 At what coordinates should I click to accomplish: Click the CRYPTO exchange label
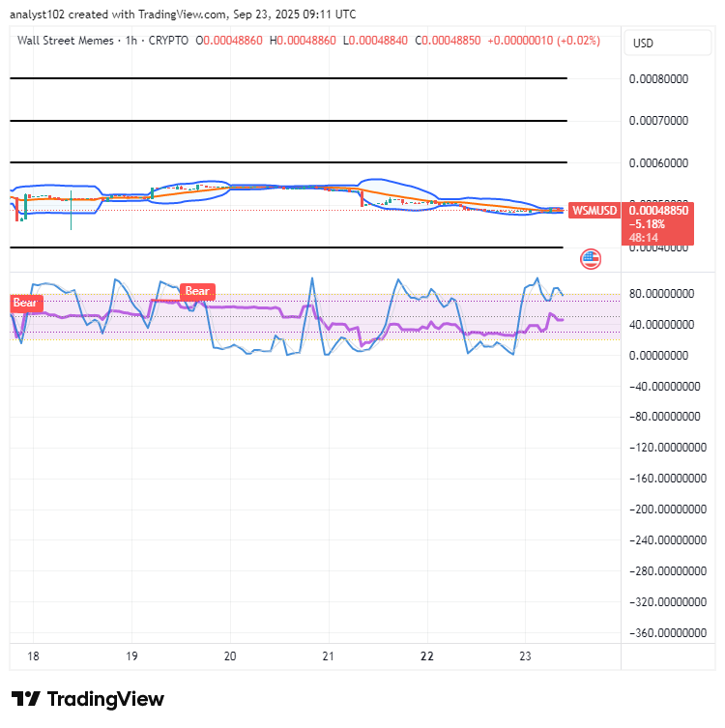click(x=168, y=41)
